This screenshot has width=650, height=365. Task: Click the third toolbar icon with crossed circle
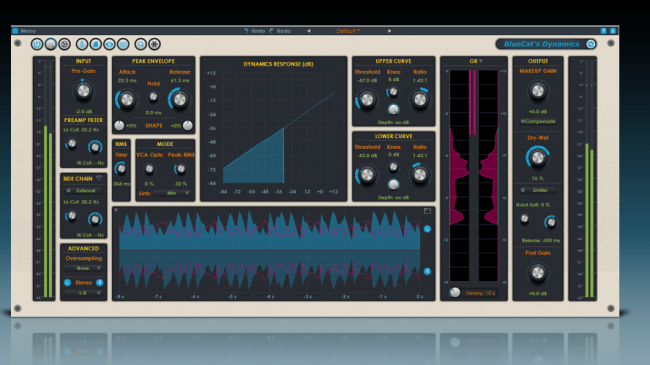(x=64, y=44)
